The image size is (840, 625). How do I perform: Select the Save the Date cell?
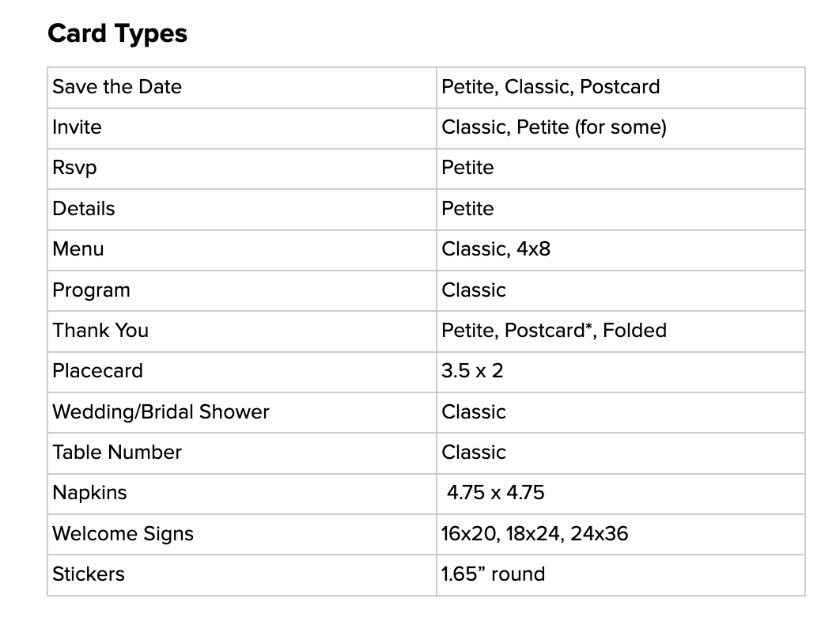(x=117, y=87)
